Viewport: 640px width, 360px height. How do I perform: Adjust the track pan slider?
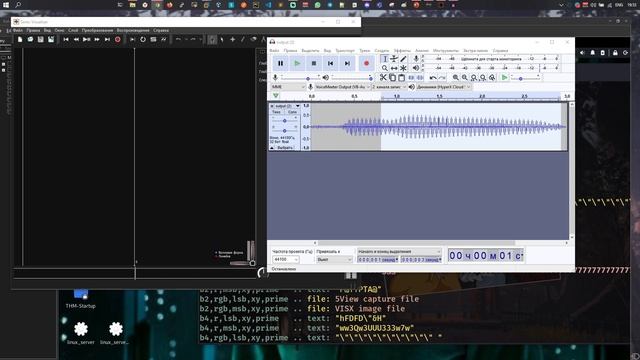(284, 131)
